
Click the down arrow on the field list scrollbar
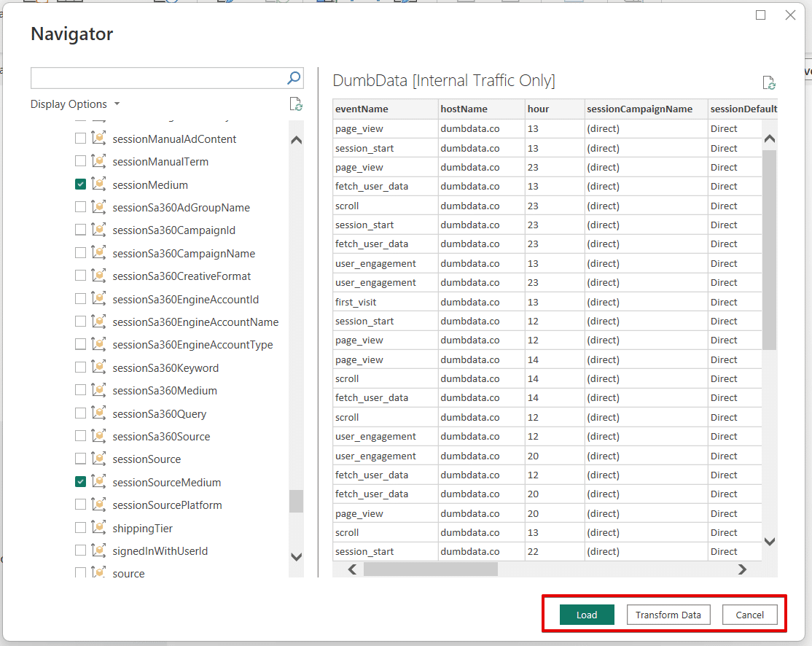296,556
